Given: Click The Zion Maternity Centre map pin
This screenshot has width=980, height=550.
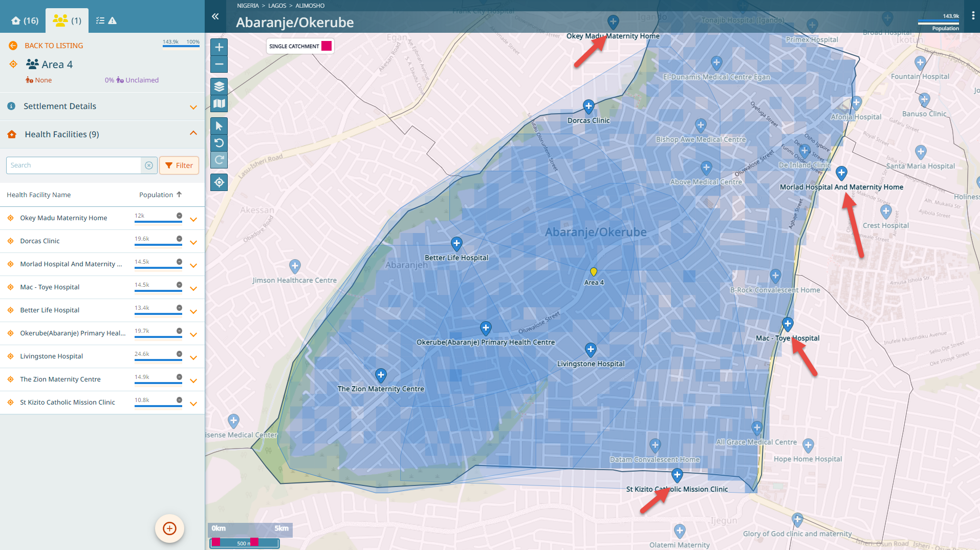Looking at the screenshot, I should [x=381, y=375].
